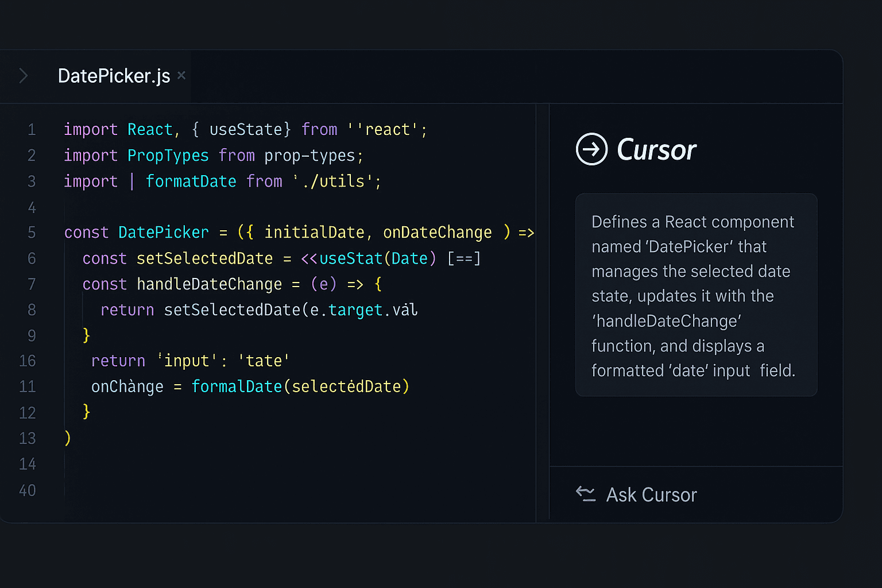This screenshot has height=588, width=882.
Task: Click line number 14 in the gutter
Action: pyautogui.click(x=28, y=464)
